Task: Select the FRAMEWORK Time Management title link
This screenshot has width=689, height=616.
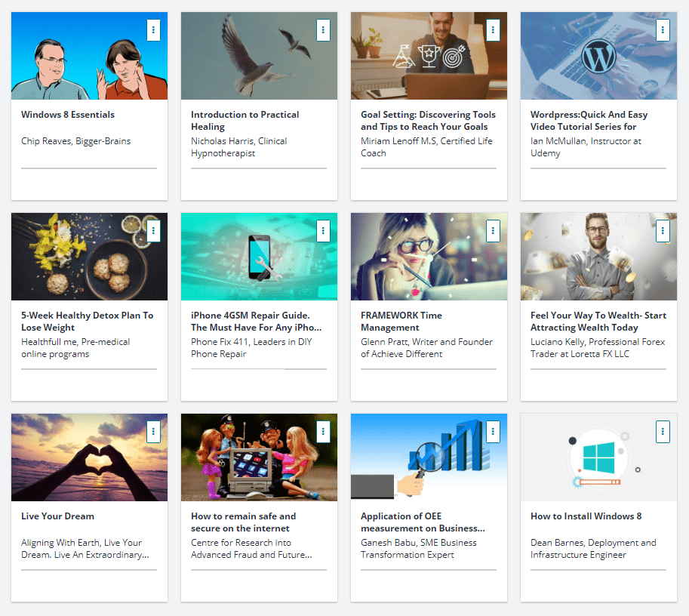Action: click(x=401, y=322)
